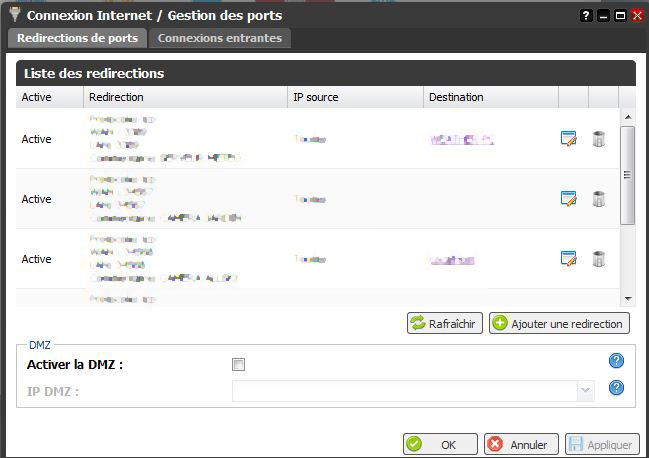The height and width of the screenshot is (458, 649).
Task: Cancel changes with Annuler button
Action: click(x=521, y=444)
